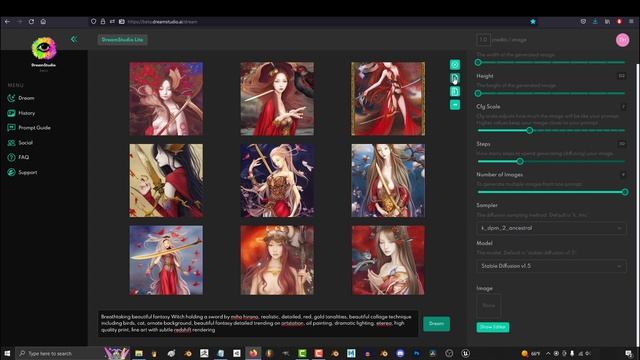Screen dimensions: 640x360
Task: Click the Support headset icon
Action: click(11, 172)
